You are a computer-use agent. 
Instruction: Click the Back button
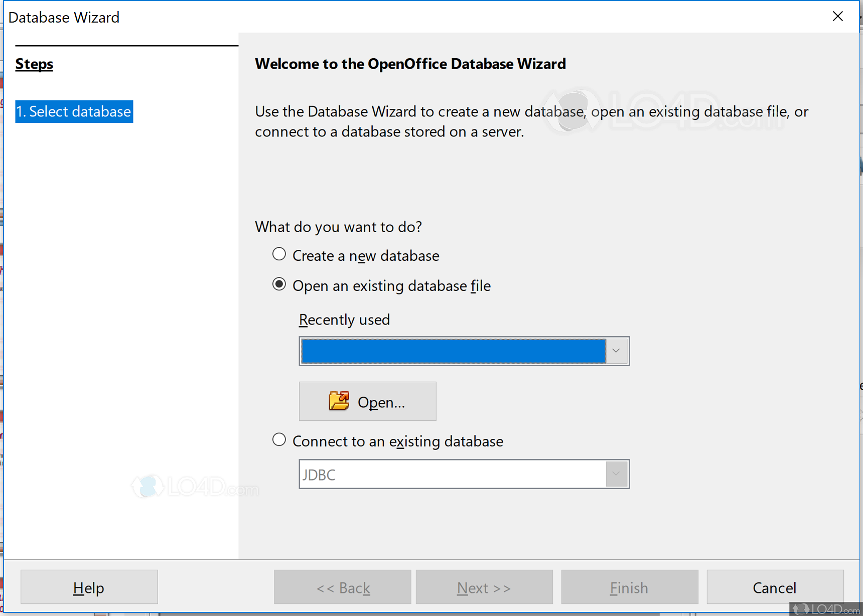[342, 587]
